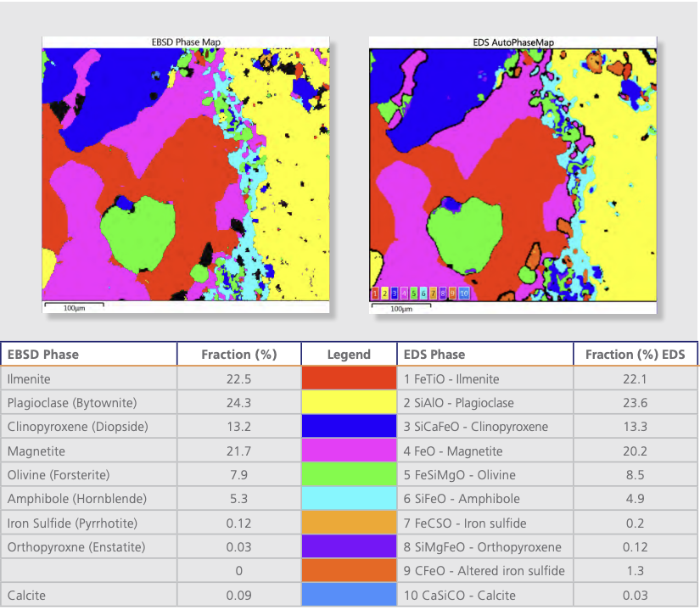Click the EBSD Phase column header
The width and height of the screenshot is (700, 610).
click(x=43, y=355)
